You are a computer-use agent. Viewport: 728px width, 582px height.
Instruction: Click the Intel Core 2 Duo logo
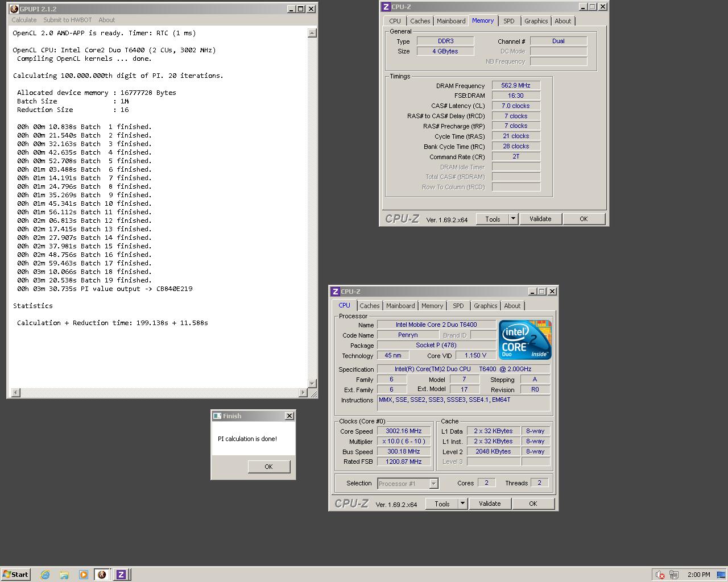[525, 340]
